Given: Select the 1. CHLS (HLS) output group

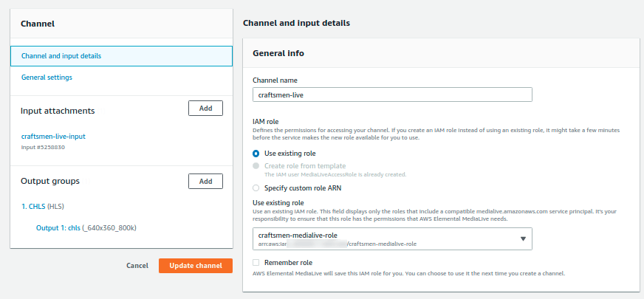Looking at the screenshot, I should (x=48, y=207).
